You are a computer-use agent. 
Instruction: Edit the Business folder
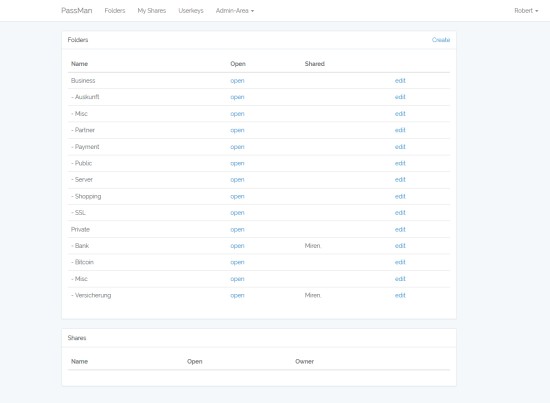pyautogui.click(x=400, y=81)
